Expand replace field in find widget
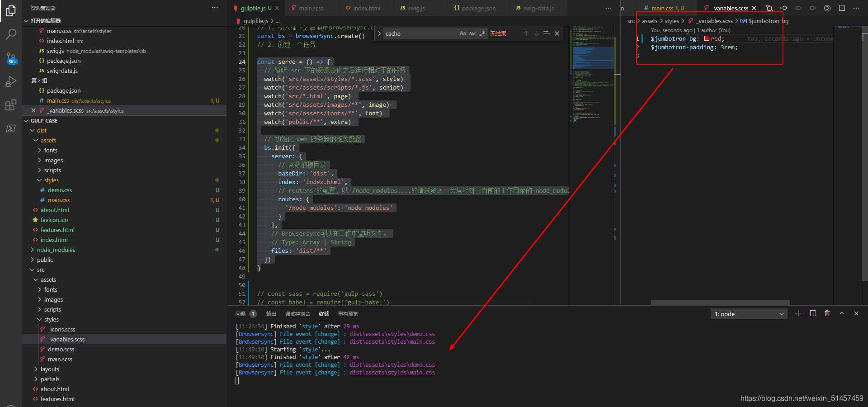The image size is (868, 407). point(379,33)
